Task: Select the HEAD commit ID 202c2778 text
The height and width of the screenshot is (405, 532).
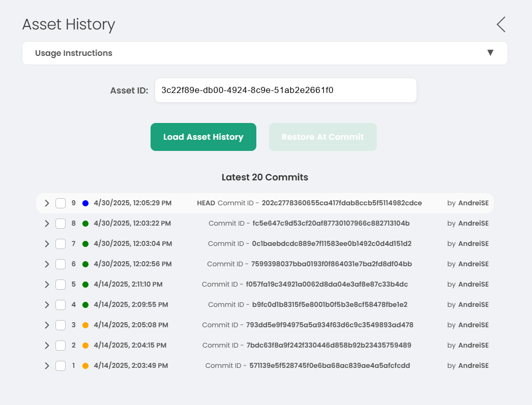Action: 341,203
